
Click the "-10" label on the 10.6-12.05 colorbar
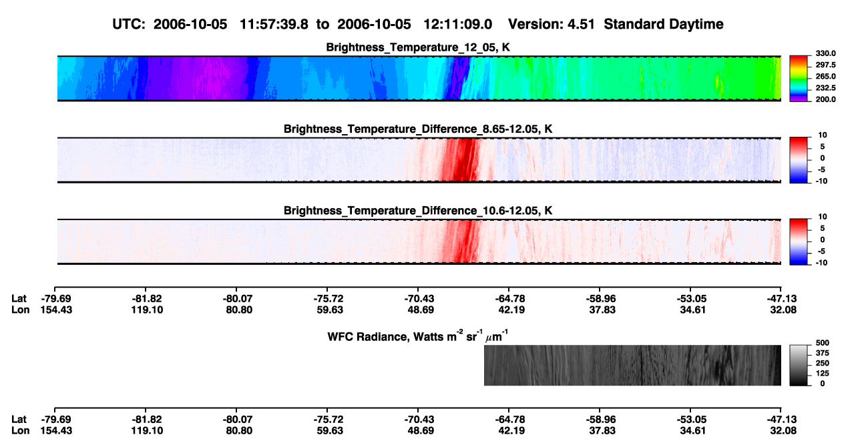click(821, 263)
